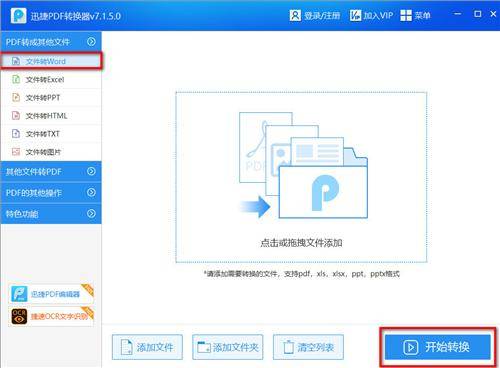Click the trash icon on 清空列表
Viewport: 500px width, 368px height.
288,347
